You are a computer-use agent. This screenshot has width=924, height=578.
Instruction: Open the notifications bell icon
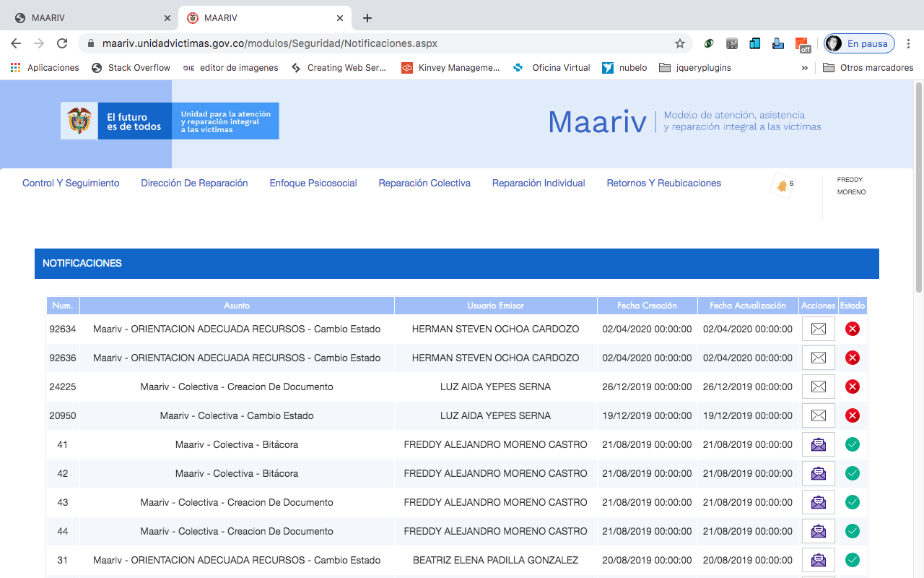click(x=782, y=186)
